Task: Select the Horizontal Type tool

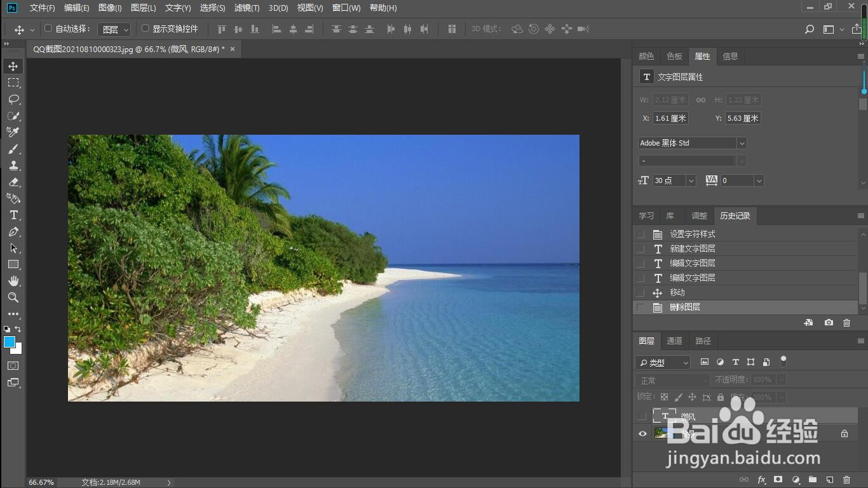Action: coord(13,215)
